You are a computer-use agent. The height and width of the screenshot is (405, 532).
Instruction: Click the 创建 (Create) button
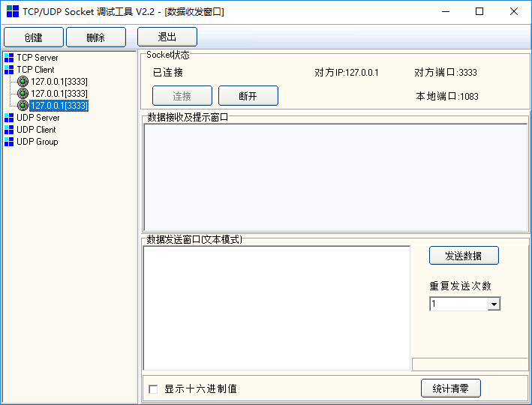pyautogui.click(x=34, y=37)
